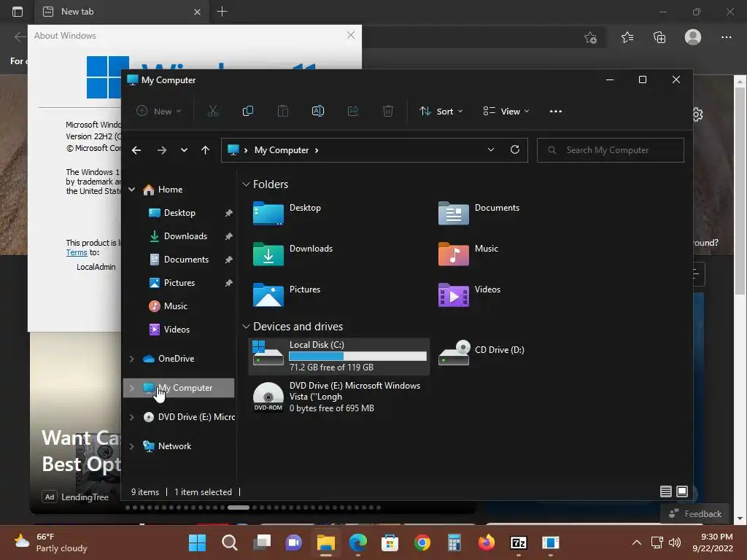Select Desktop in the navigation pane
747x560 pixels.
179,213
